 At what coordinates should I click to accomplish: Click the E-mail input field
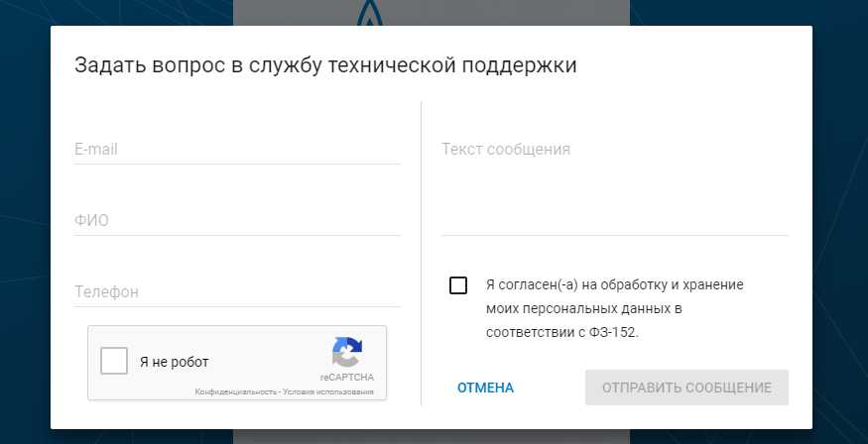coord(237,150)
